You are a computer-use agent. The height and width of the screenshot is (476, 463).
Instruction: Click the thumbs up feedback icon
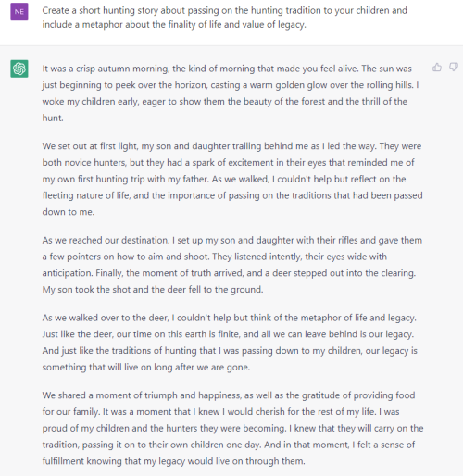[437, 67]
